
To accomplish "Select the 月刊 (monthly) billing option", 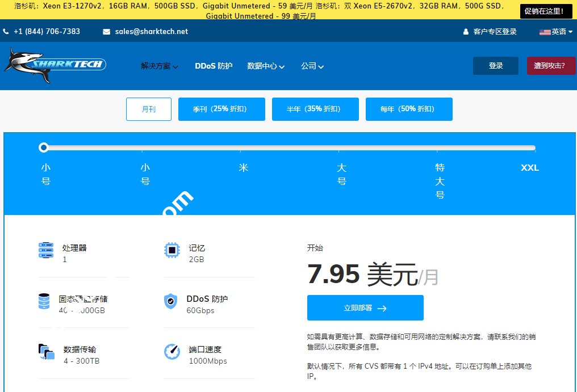I will click(148, 109).
